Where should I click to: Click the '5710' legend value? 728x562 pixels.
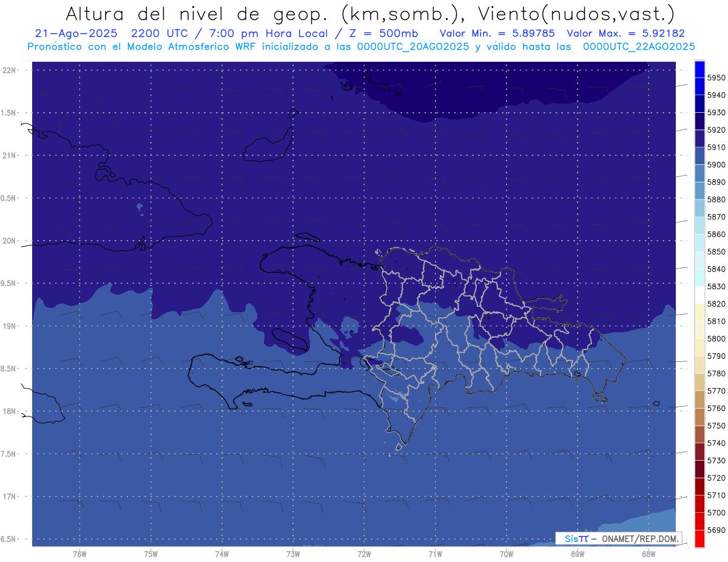click(716, 495)
